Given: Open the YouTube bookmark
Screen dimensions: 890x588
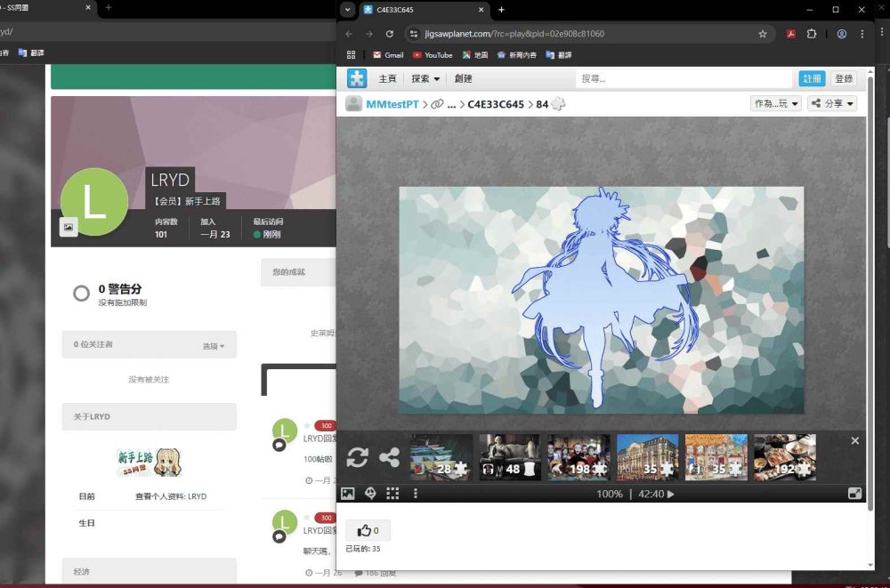Looking at the screenshot, I should point(433,55).
